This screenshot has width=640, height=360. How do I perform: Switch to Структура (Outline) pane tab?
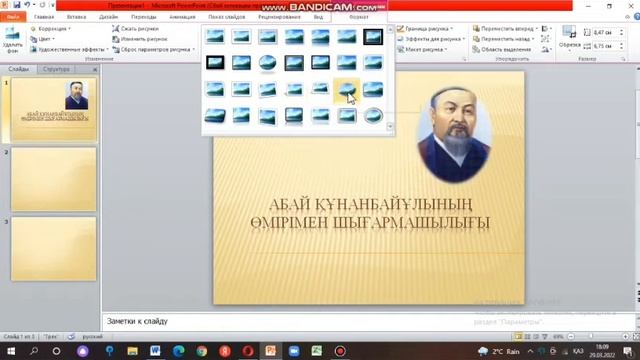pos(56,69)
